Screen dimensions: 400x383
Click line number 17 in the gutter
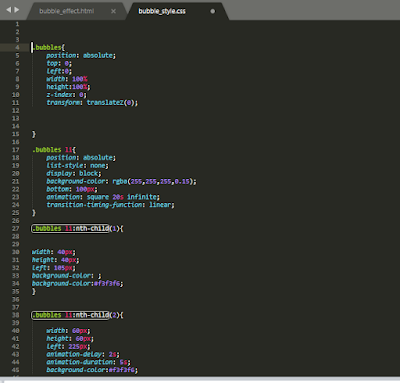click(16, 150)
